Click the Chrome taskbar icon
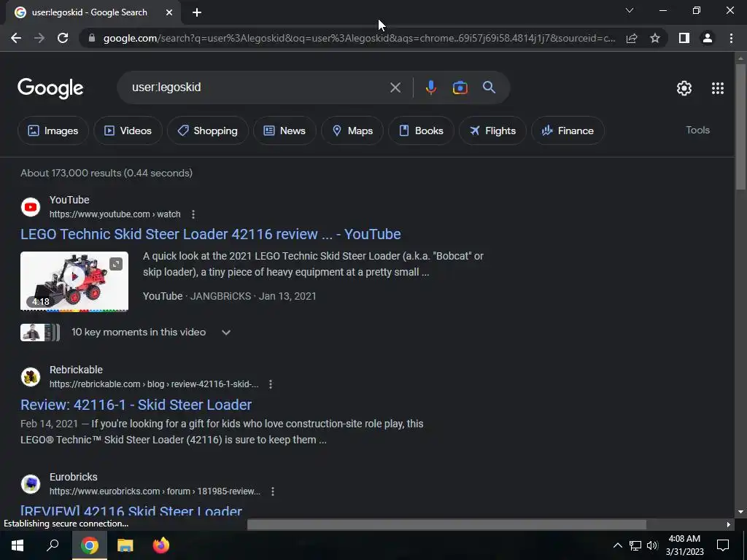The image size is (747, 560). (x=89, y=545)
